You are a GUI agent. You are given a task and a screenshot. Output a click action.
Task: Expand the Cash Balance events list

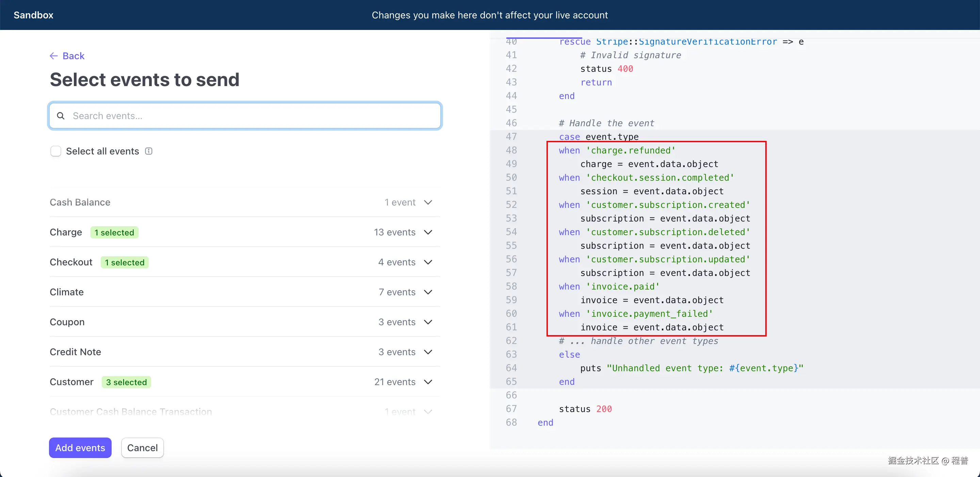(x=428, y=202)
